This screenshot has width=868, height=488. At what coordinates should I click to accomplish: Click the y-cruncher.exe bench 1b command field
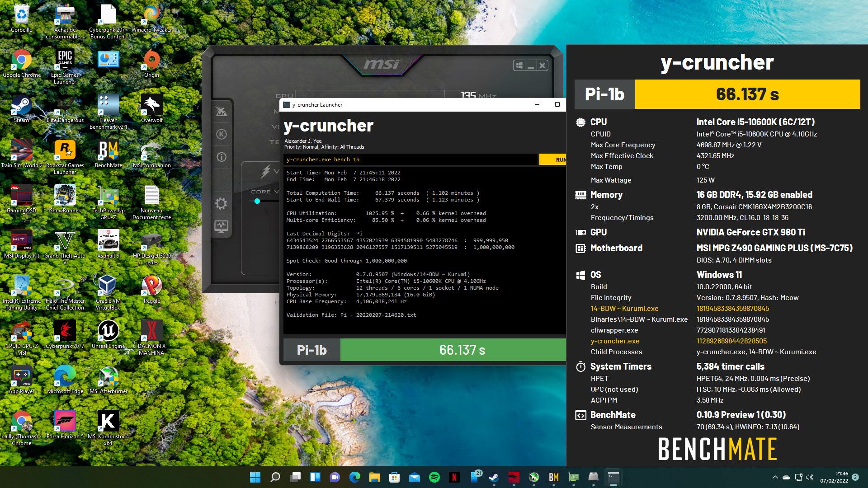pos(410,160)
